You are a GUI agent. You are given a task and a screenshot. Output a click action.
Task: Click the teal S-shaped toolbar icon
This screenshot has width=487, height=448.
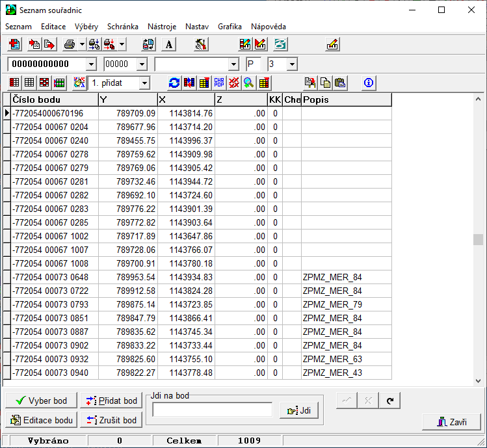pos(281,44)
